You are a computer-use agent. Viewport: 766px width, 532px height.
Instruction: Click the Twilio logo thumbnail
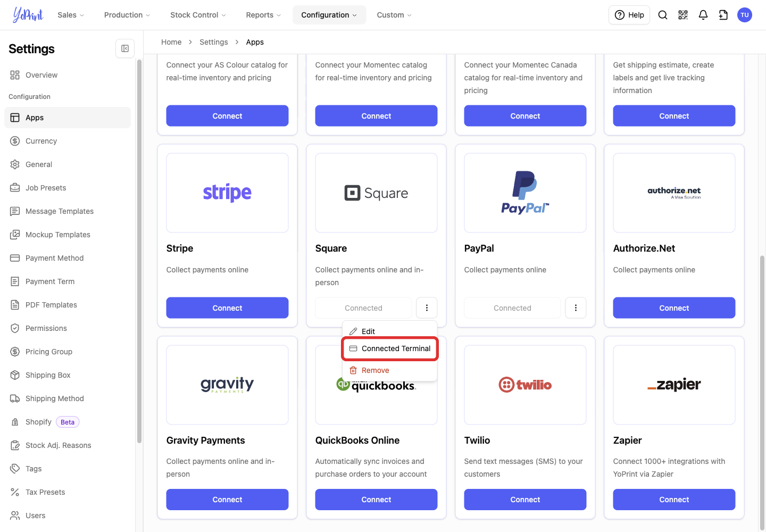click(525, 385)
